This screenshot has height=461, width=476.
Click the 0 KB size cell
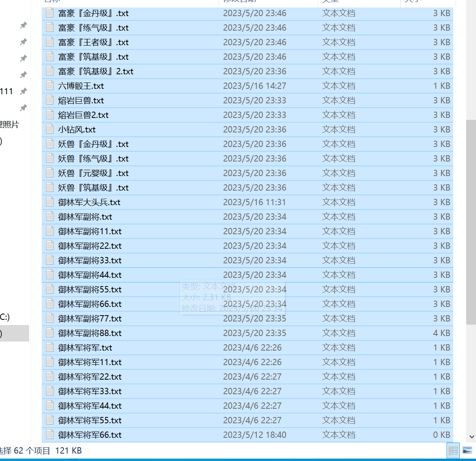441,435
